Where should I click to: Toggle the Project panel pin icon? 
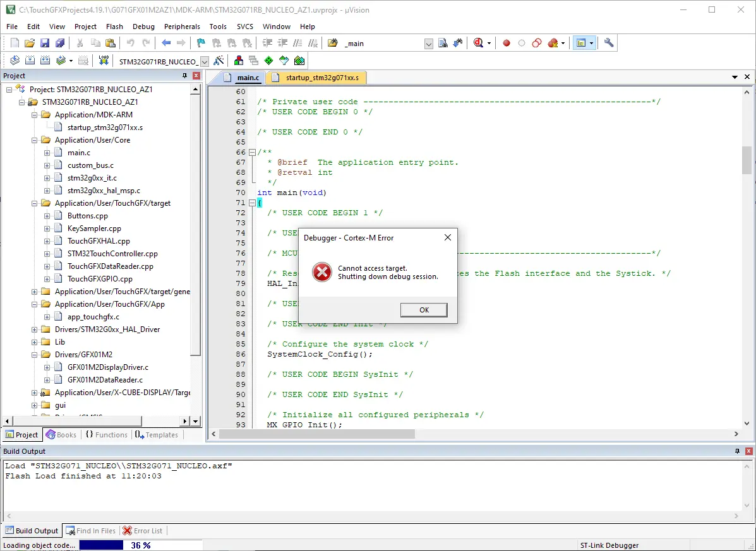point(185,76)
